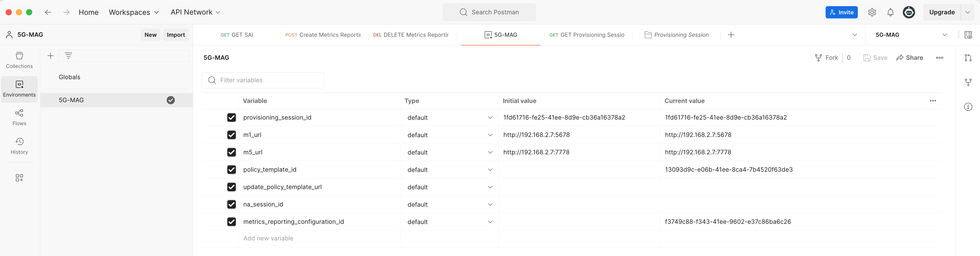This screenshot has height=256, width=980.
Task: Open the Collections sidebar panel
Action: click(19, 60)
